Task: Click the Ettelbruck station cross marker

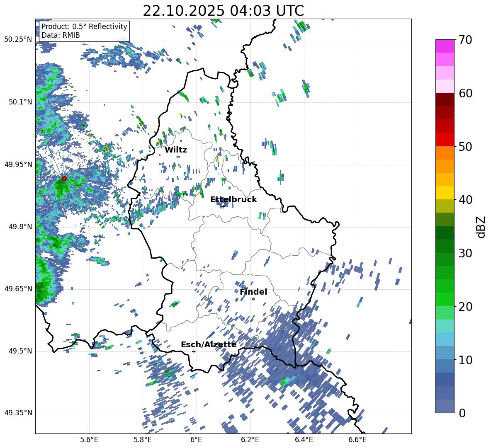Action: click(224, 206)
